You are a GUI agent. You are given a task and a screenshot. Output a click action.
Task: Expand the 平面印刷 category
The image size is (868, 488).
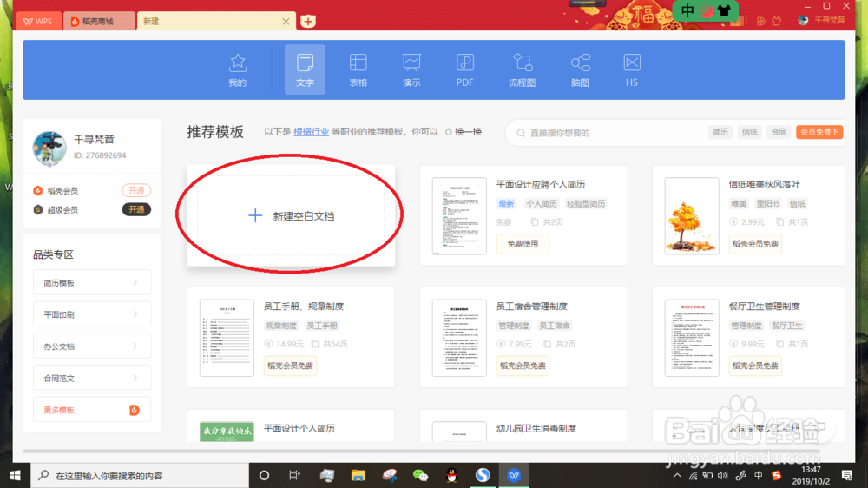92,314
